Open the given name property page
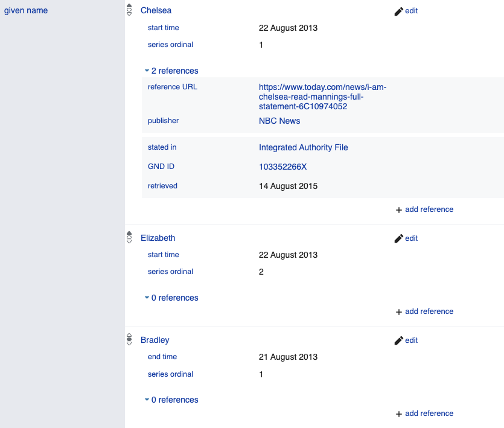504x428 pixels. tap(26, 11)
